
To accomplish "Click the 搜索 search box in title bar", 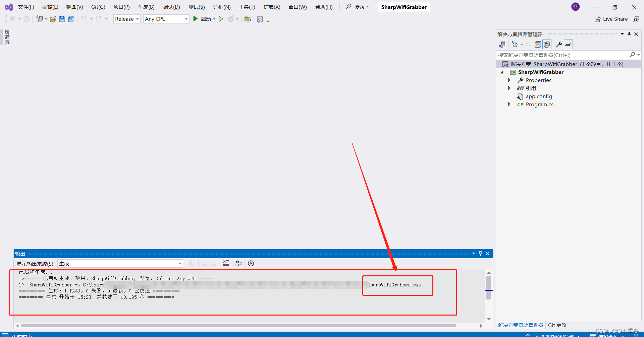I will click(x=358, y=7).
